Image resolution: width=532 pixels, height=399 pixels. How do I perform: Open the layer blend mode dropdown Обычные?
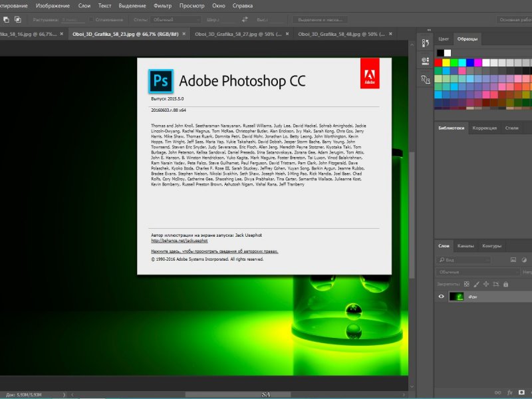tap(477, 272)
